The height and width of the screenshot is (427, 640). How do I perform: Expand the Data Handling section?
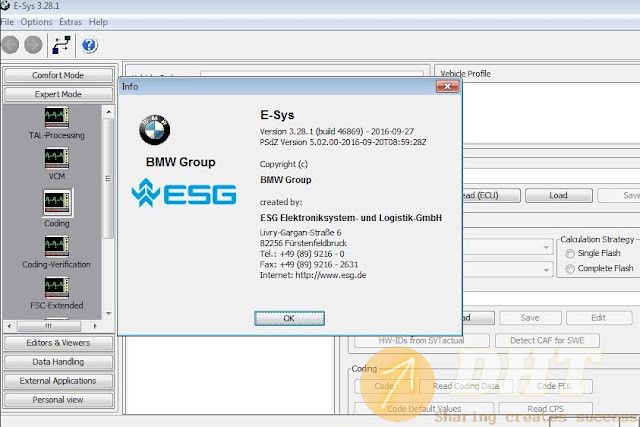point(57,362)
